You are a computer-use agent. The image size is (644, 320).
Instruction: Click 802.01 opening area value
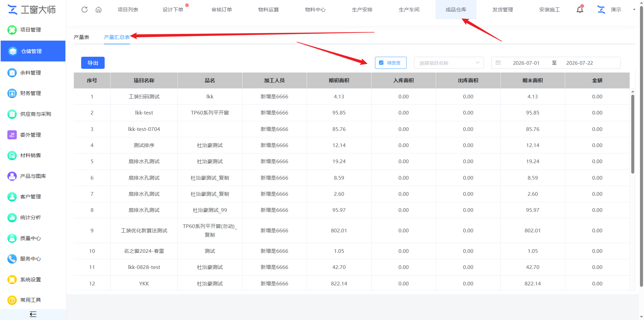[339, 231]
